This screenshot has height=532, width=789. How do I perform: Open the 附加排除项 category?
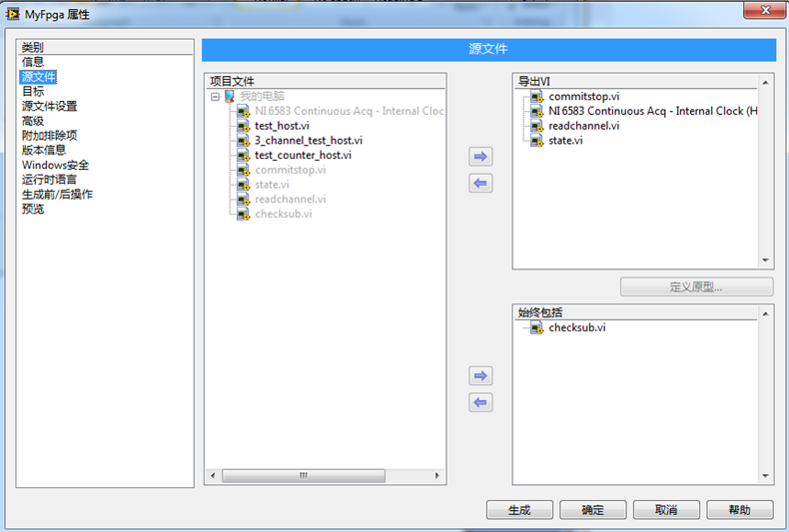[49, 136]
